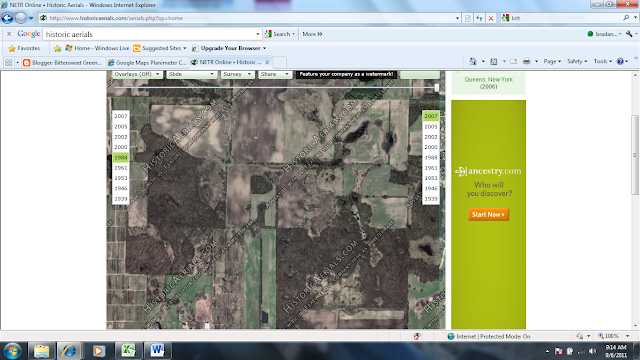Screen dimensions: 640x360
Task: Open the Quick Tabs grid icon
Action: point(9,62)
